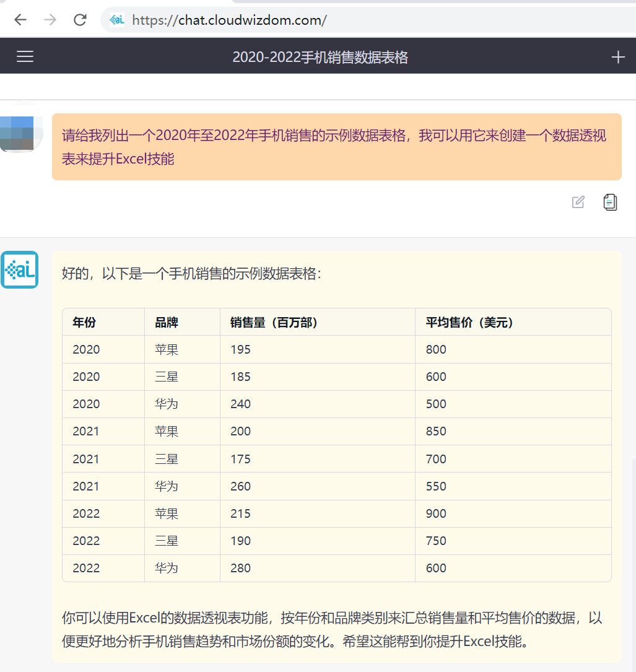Open the hamburger sidebar menu
The image size is (636, 672).
pyautogui.click(x=25, y=56)
